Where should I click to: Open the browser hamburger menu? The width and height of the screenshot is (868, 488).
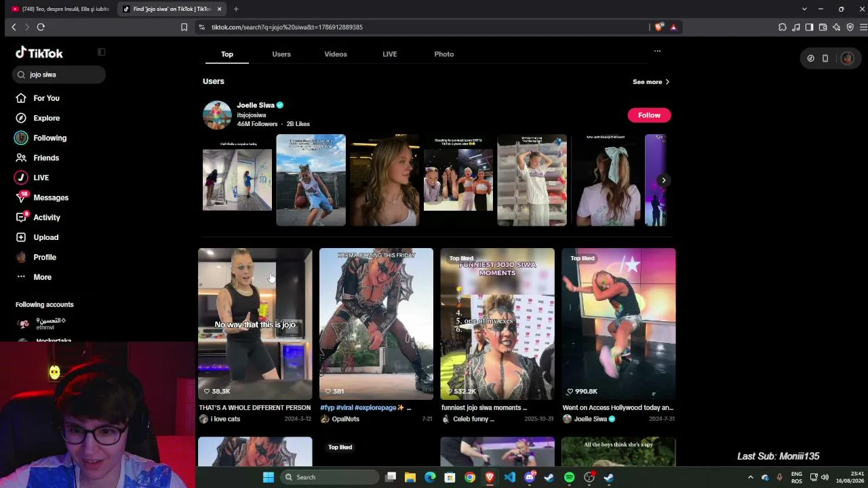click(x=863, y=27)
